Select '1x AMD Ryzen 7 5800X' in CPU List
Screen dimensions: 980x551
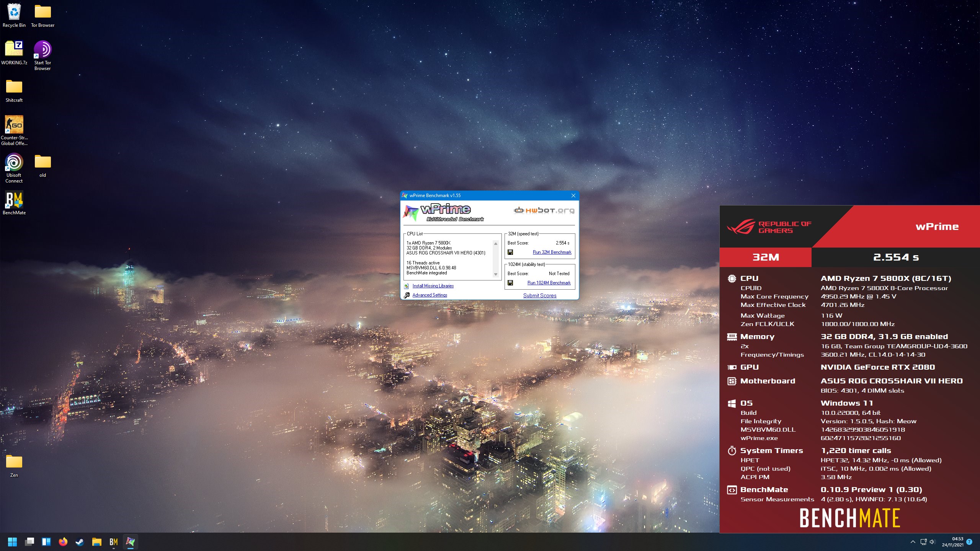(x=428, y=243)
